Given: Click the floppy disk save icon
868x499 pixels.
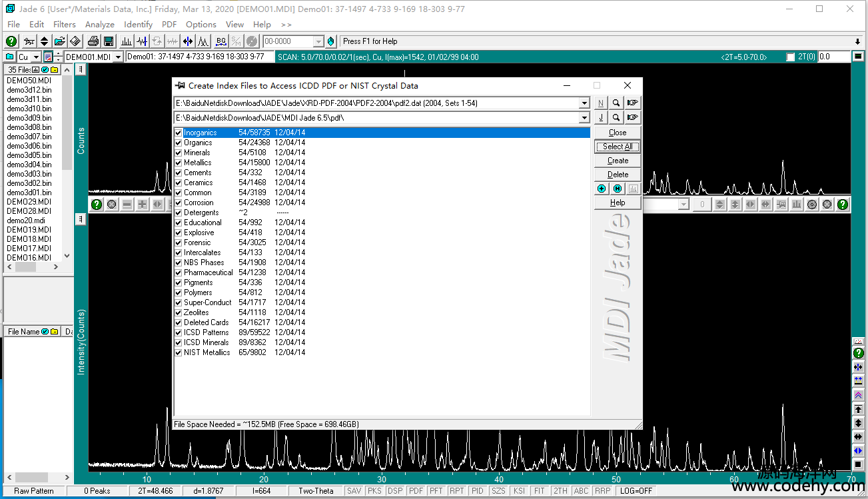Looking at the screenshot, I should [x=109, y=41].
